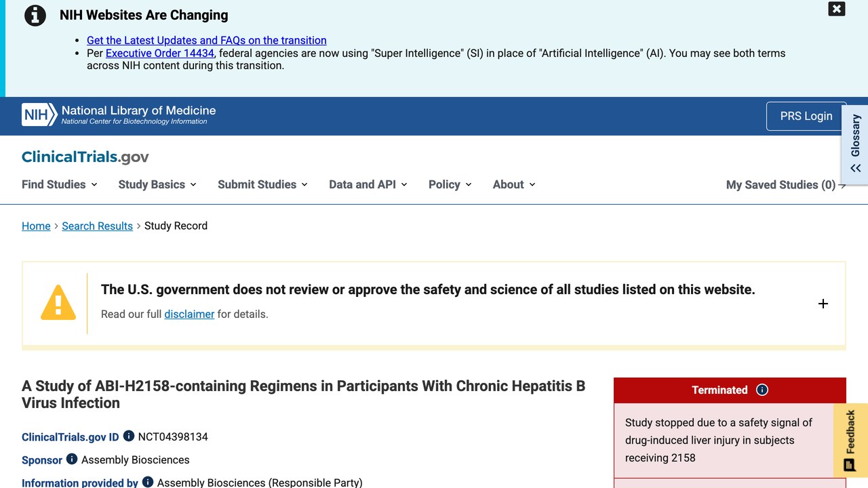The width and height of the screenshot is (868, 488).
Task: Click the NCT04398134 identifier text
Action: point(173,436)
